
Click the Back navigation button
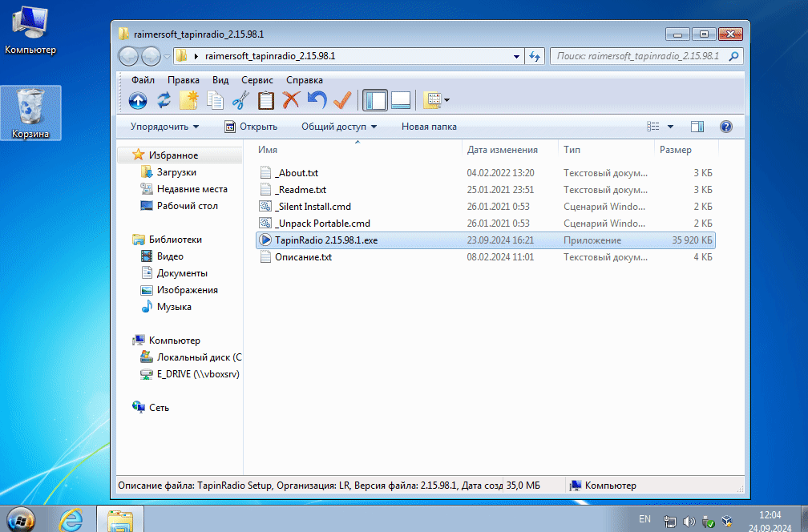click(x=128, y=56)
